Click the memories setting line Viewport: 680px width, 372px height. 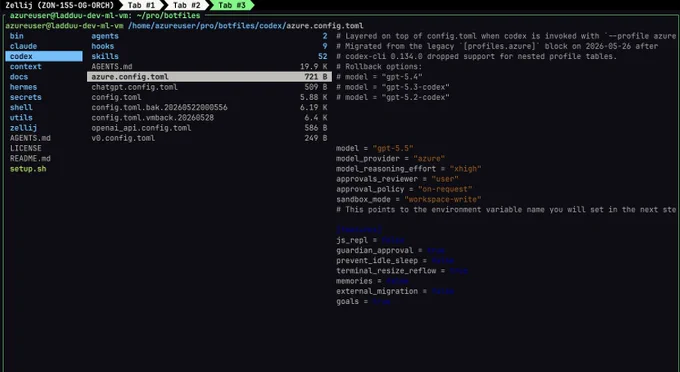(372, 281)
